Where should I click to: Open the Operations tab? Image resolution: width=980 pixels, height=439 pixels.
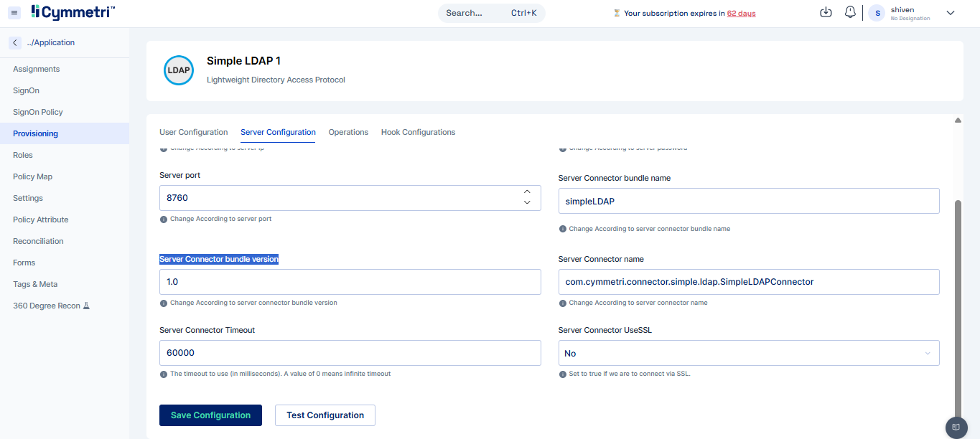(348, 132)
